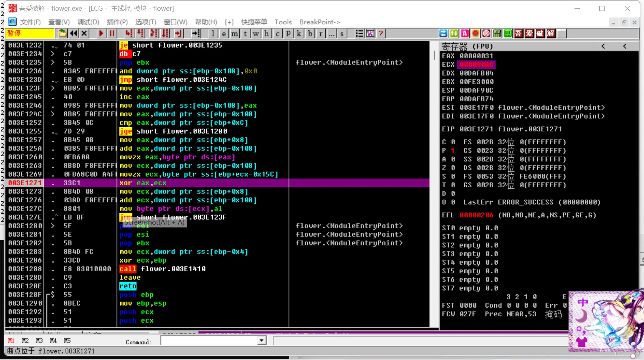
Task: Open the Threads window with the 't' button
Action: (245, 33)
